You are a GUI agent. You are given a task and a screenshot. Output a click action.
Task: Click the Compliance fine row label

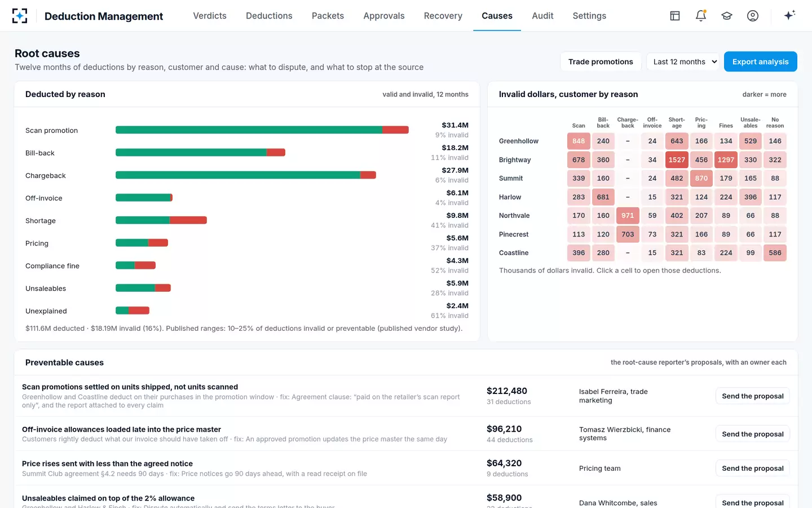[x=52, y=266]
